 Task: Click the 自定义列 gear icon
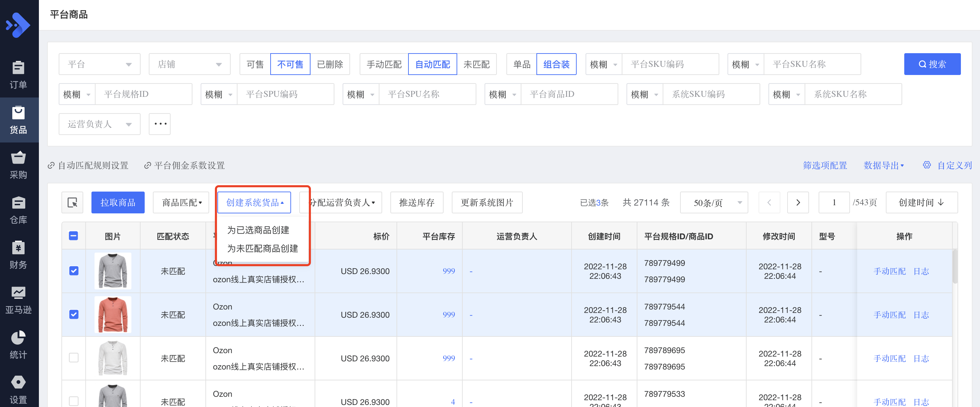(927, 165)
